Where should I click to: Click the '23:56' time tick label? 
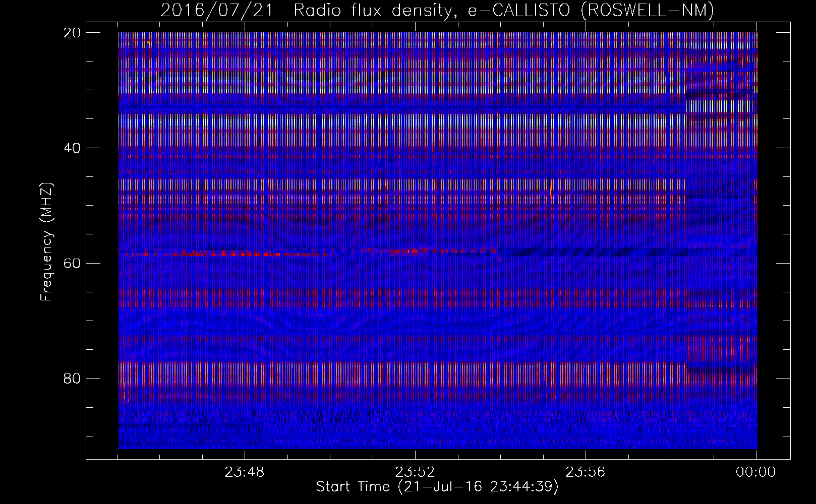click(x=586, y=472)
